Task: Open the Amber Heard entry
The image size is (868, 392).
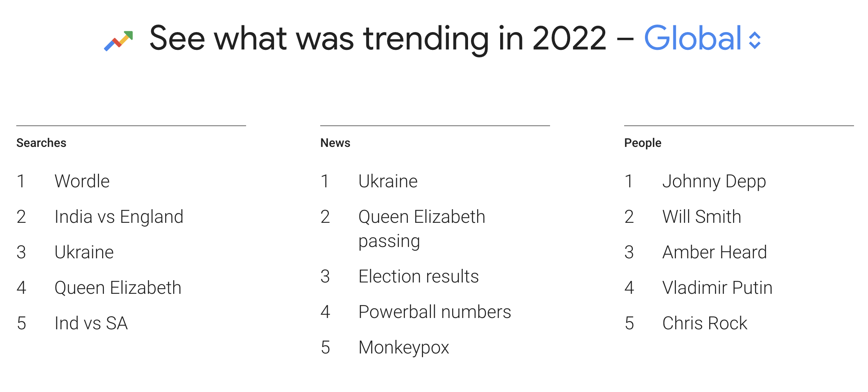Action: [x=715, y=252]
